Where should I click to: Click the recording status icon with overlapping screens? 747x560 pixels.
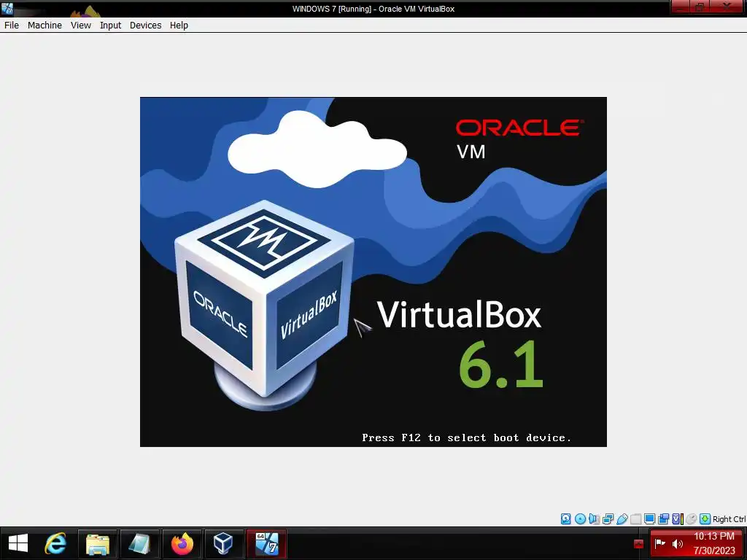[x=663, y=519]
